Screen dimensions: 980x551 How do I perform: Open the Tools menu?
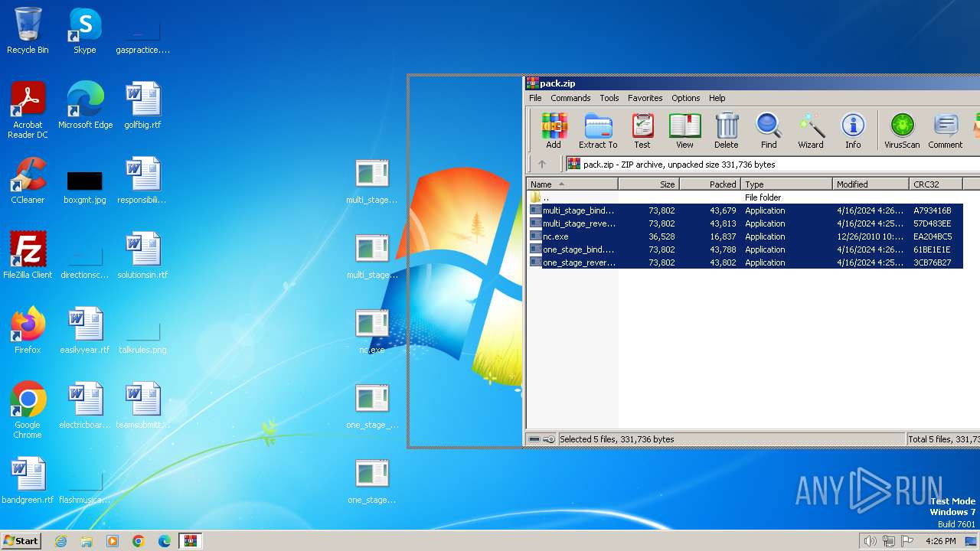pos(609,98)
